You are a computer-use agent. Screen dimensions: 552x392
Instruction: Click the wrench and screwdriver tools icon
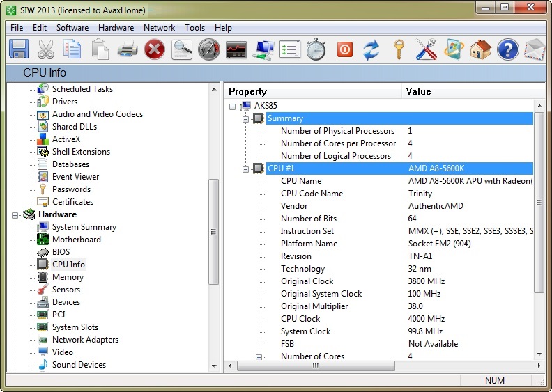click(x=426, y=49)
